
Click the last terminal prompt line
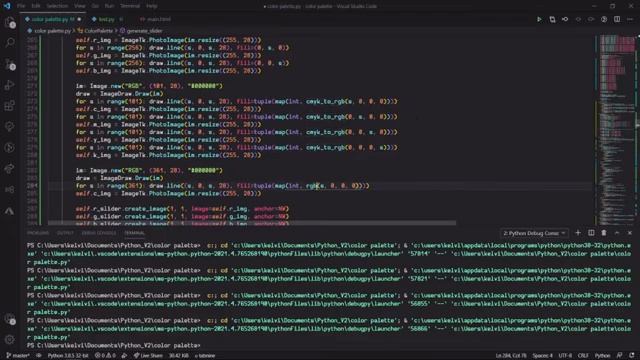[114, 345]
